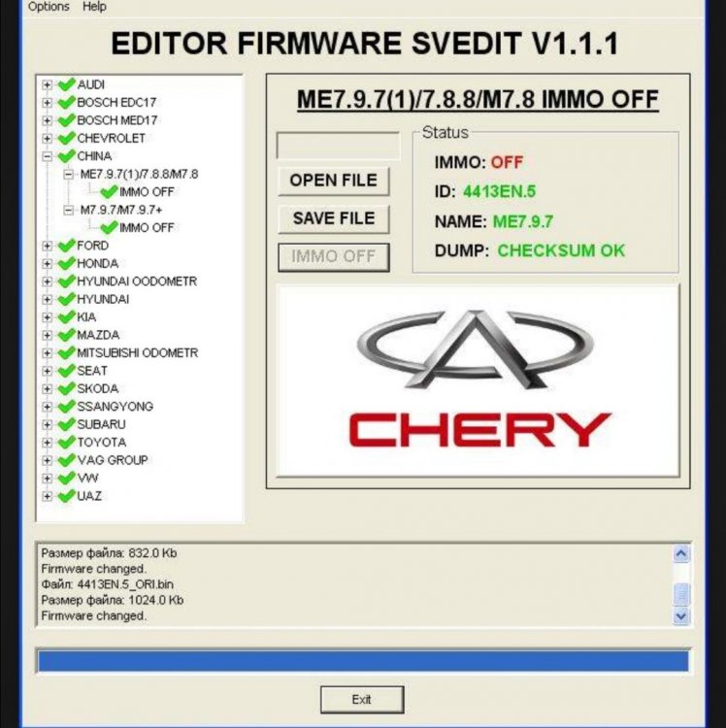
Task: Click the 'CHECKSUM OK' dump status
Action: pos(561,250)
